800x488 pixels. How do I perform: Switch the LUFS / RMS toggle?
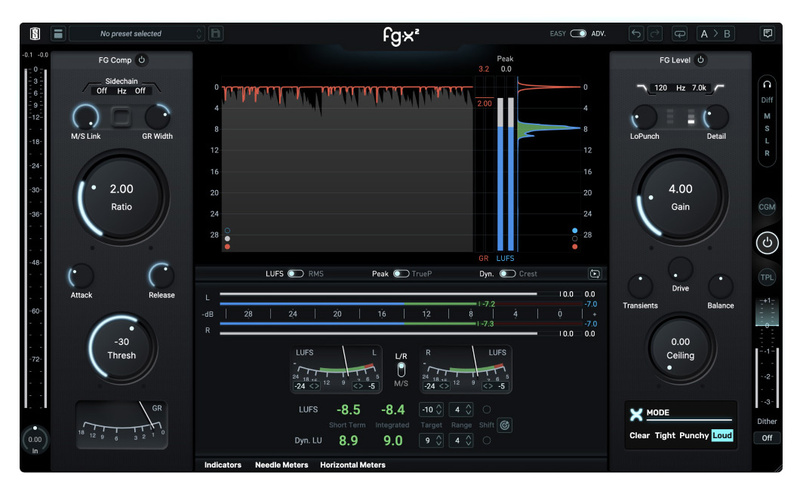coord(295,274)
